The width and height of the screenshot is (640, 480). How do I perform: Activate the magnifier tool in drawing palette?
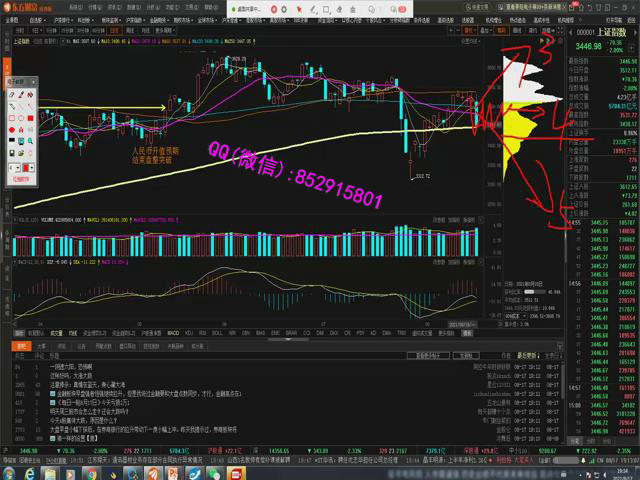(x=30, y=140)
